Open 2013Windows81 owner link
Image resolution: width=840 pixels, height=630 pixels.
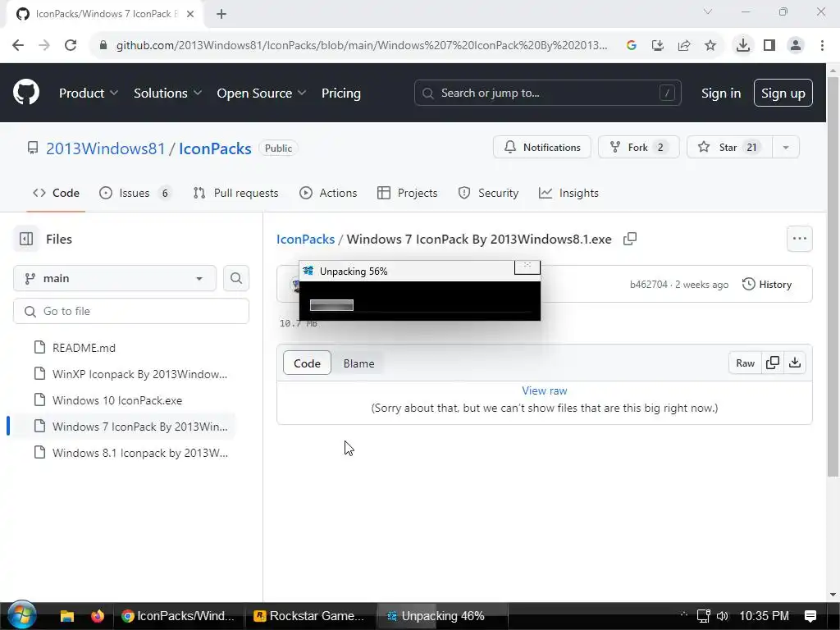[106, 148]
